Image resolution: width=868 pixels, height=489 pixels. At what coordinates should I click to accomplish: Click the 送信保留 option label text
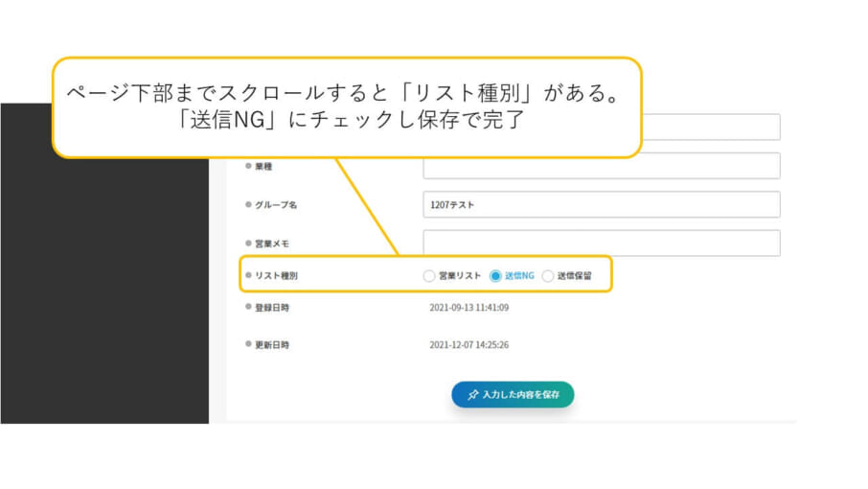[x=575, y=276]
